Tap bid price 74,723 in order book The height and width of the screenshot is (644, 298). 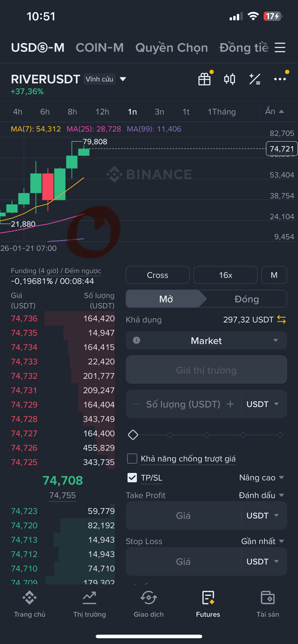point(24,511)
